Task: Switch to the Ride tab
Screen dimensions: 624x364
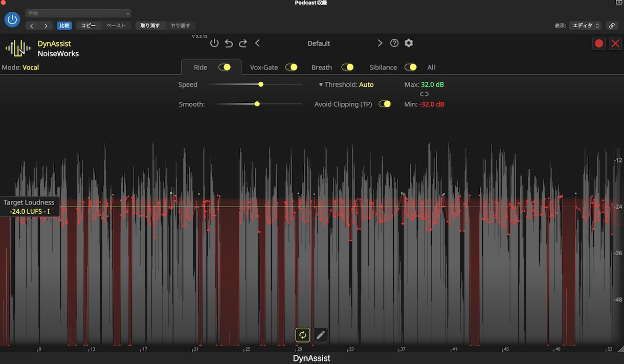Action: [200, 67]
